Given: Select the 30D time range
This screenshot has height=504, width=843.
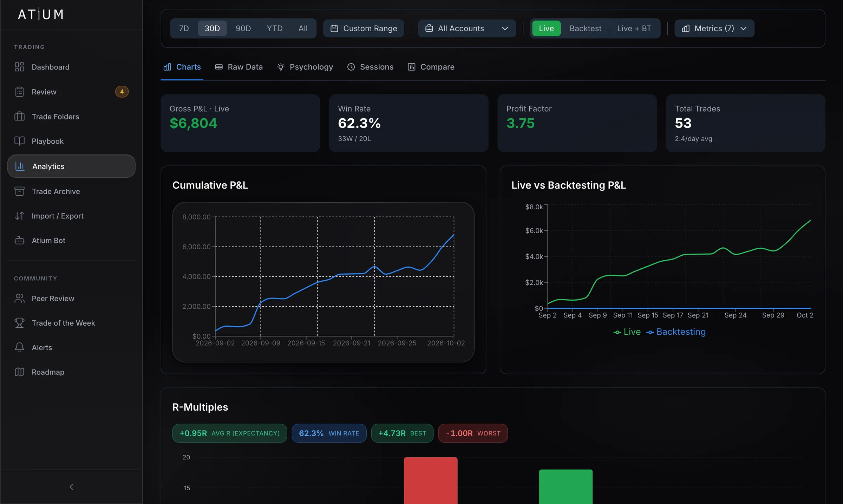Looking at the screenshot, I should coord(212,28).
